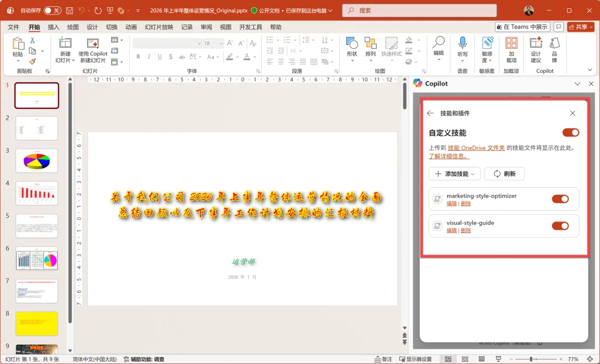Screen dimensions: 600x364
Task: Click the 刷新 button in skills panel
Action: click(504, 174)
